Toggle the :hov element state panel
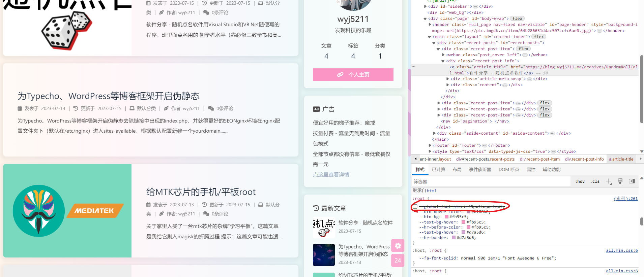The width and height of the screenshot is (644, 277). click(580, 181)
